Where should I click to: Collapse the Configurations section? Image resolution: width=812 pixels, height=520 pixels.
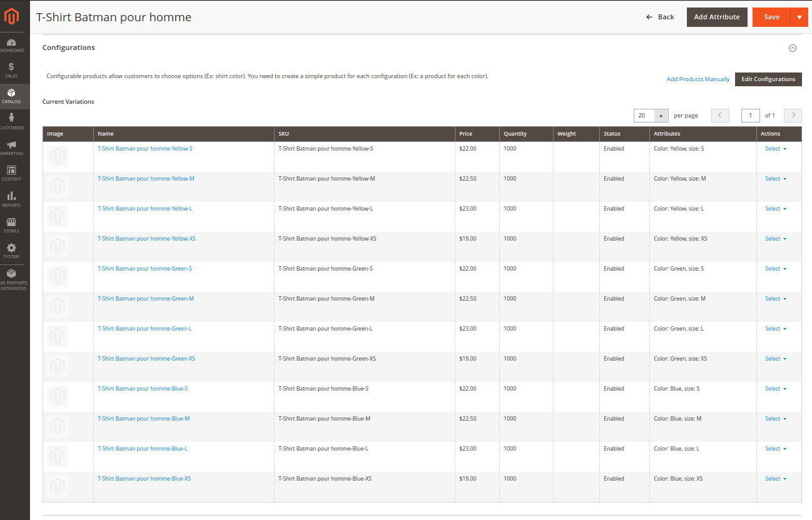pos(793,48)
